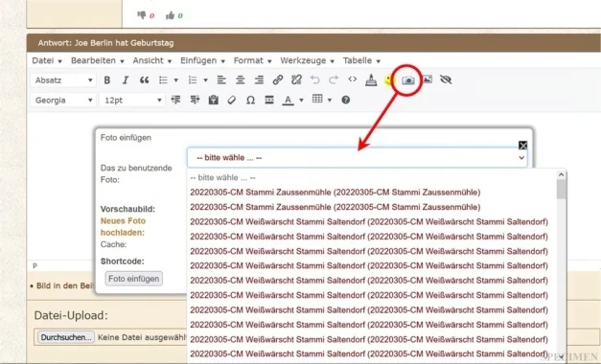Undo the last edit
The width and height of the screenshot is (601, 364).
[x=315, y=80]
